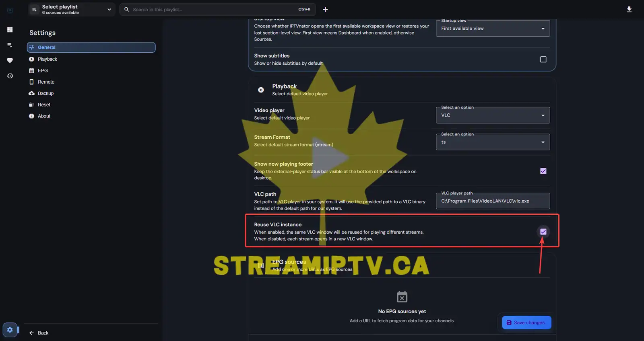Viewport: 644px width, 341px height.
Task: Open favorites heart icon in left rail
Action: pos(10,60)
